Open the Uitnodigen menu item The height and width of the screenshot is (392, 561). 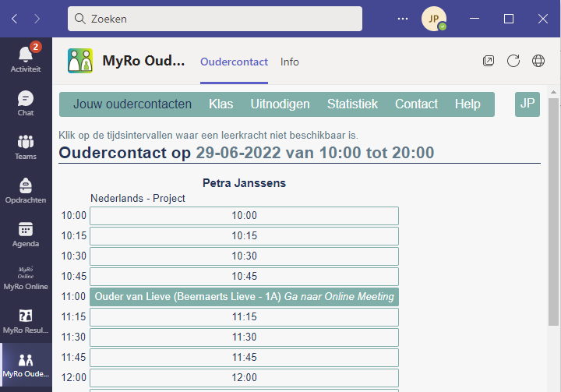(x=280, y=104)
